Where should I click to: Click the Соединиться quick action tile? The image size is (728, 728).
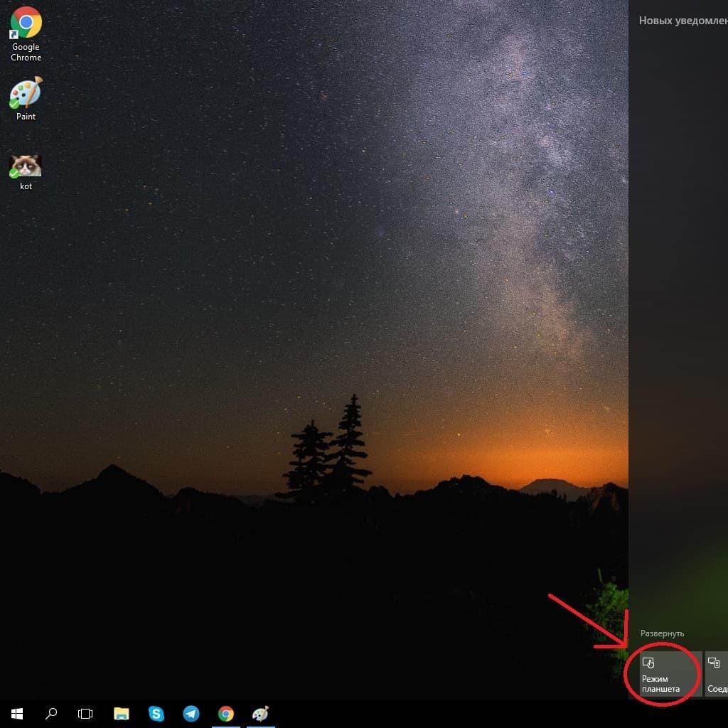[x=717, y=674]
